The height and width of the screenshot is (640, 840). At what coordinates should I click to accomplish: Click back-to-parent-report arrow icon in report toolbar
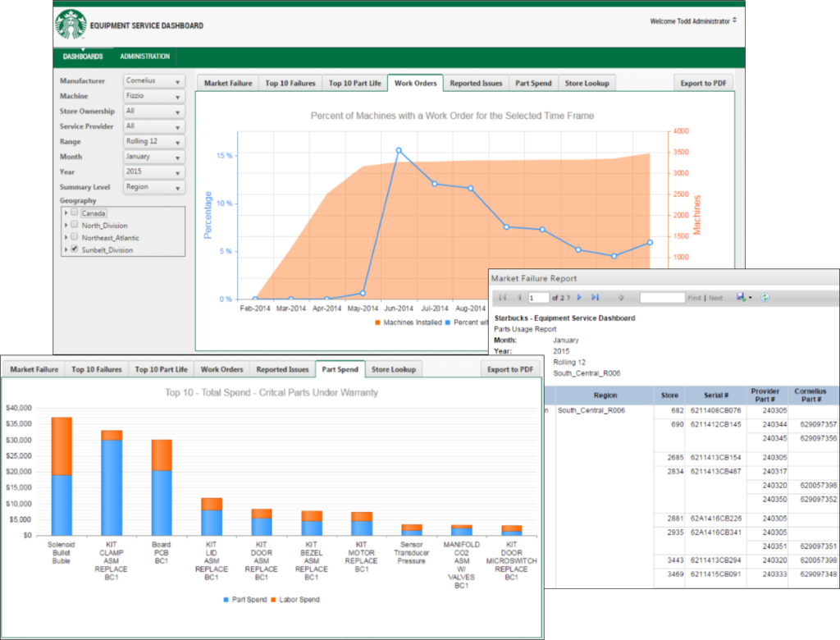pos(621,298)
